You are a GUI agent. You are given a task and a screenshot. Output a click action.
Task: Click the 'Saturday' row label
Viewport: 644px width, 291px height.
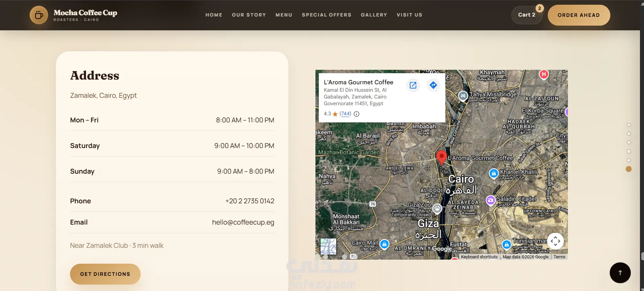tap(85, 146)
